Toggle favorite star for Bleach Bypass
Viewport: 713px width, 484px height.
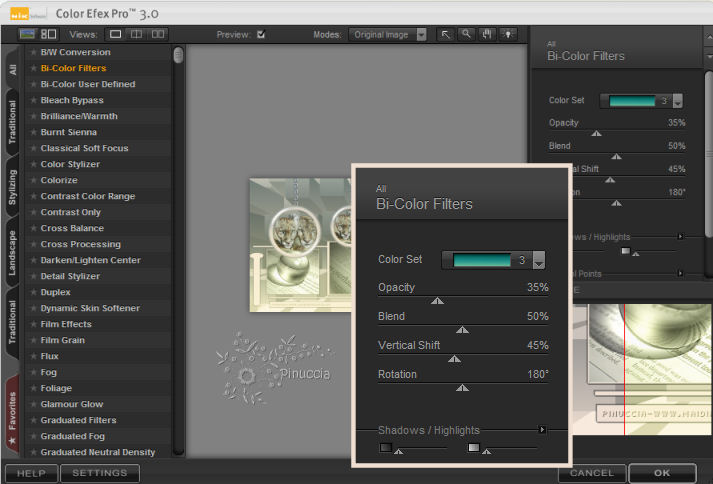tap(34, 100)
